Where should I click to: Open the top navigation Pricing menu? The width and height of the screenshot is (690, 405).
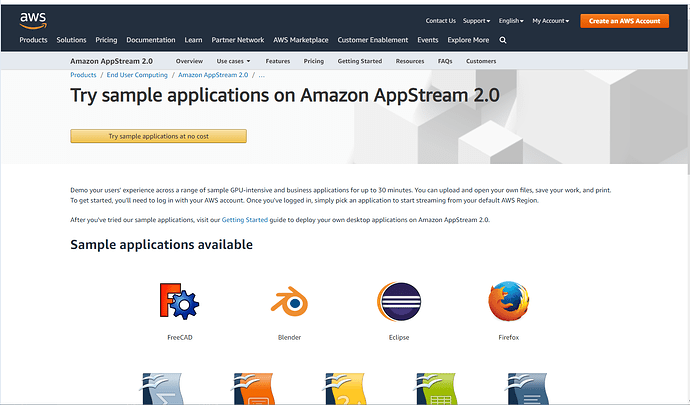click(x=106, y=40)
